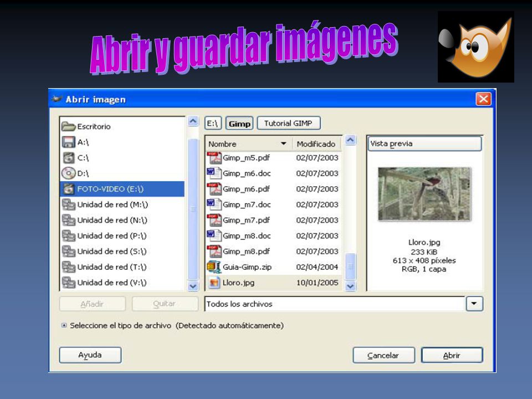
Task: Click the date '02/04/2004' in Modificado column
Action: coord(317,267)
